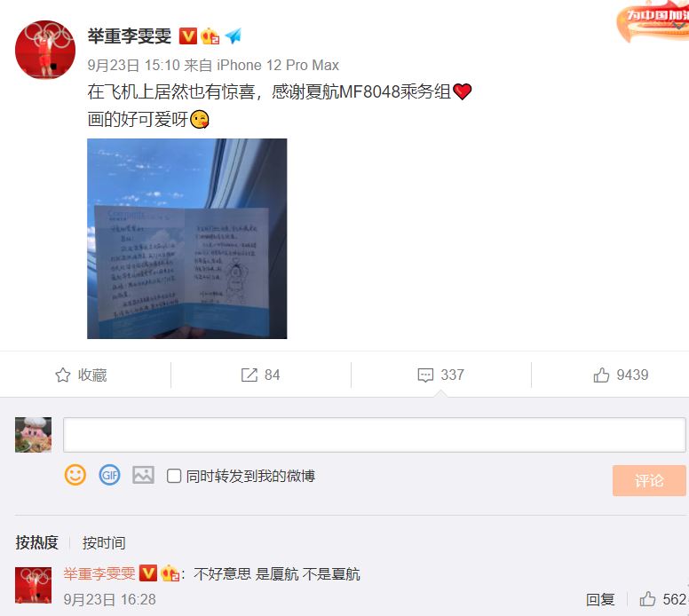Screen dimensions: 689x616
Task: Click 回复 to reply to comment
Action: pos(600,599)
